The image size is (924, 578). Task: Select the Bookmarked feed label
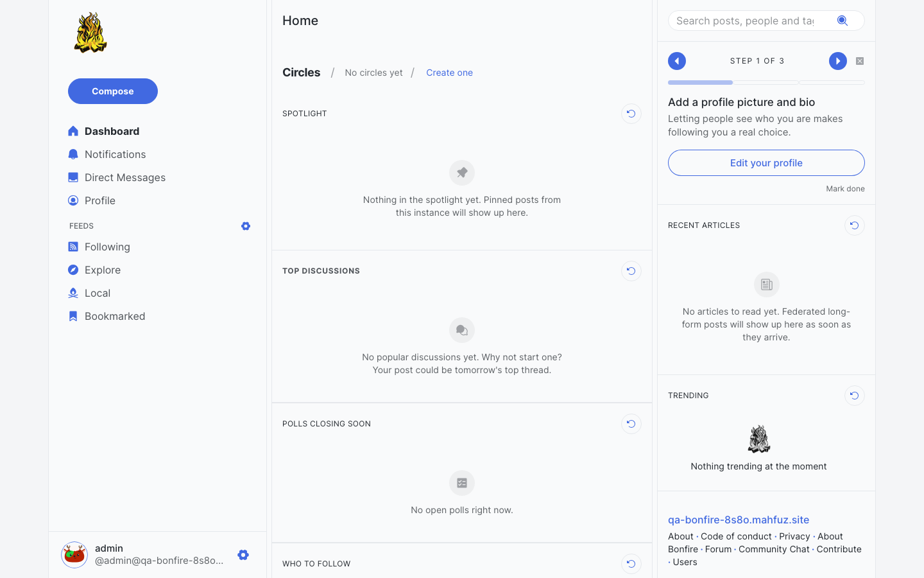[x=115, y=316]
